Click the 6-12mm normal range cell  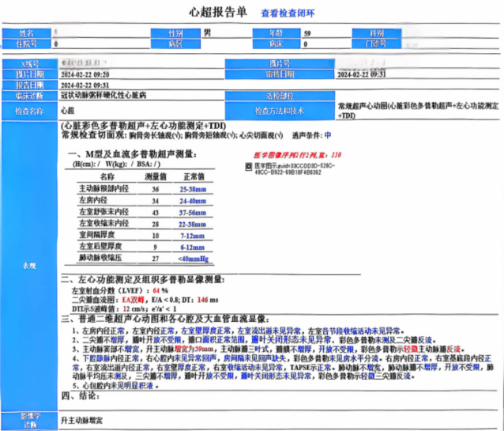192,248
